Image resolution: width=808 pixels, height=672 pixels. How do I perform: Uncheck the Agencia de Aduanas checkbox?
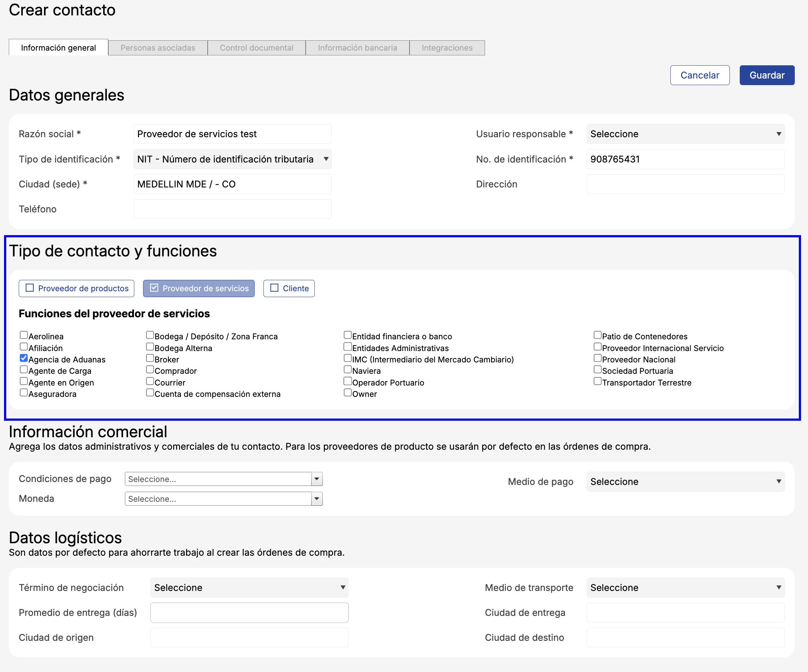(24, 358)
